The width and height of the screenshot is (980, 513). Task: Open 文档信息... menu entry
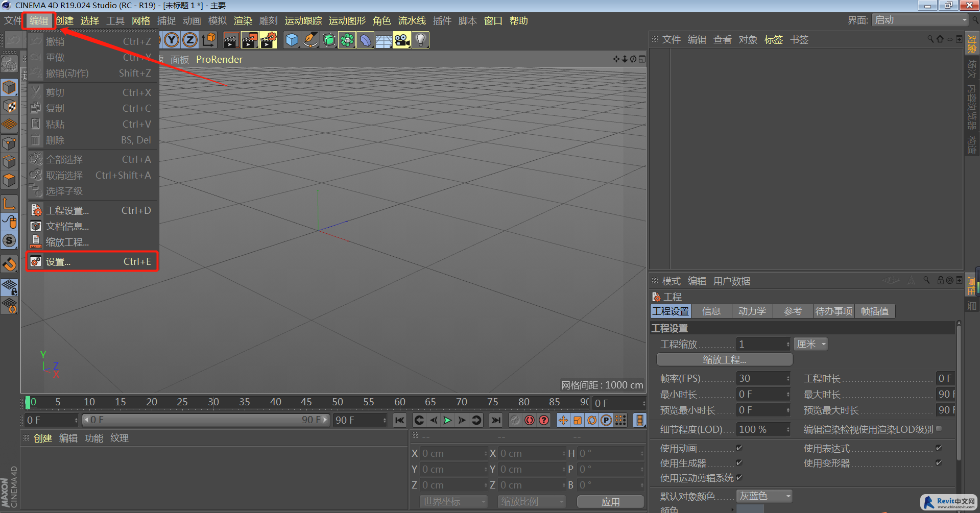coord(92,226)
